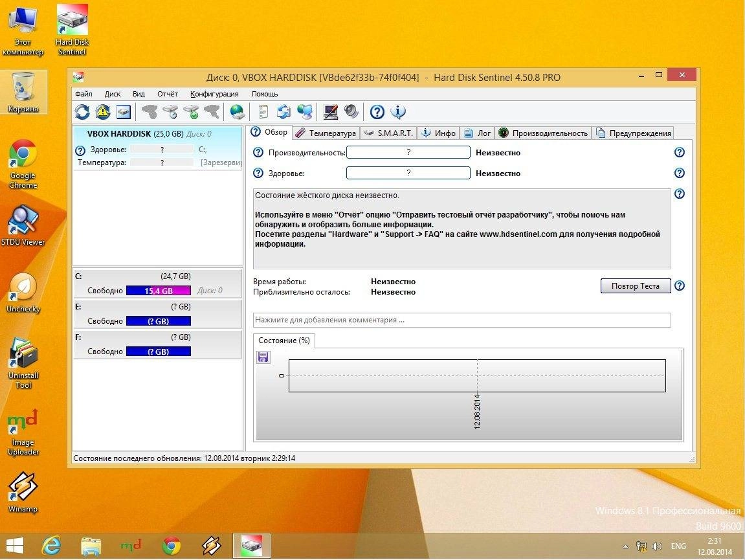Select the Unchecky desktop icon
The height and width of the screenshot is (560, 745).
(x=23, y=293)
